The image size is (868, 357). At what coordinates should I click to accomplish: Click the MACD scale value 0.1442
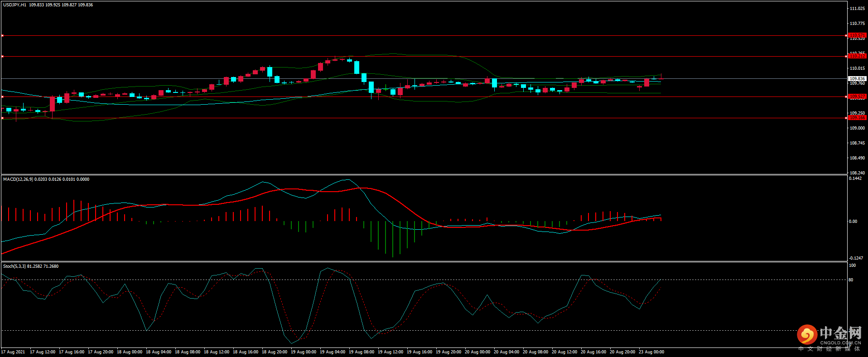855,178
